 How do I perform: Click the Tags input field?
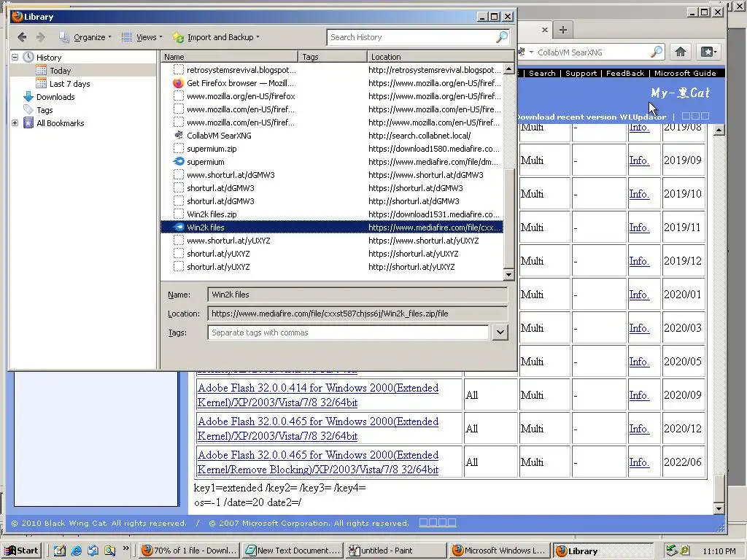[x=348, y=332]
